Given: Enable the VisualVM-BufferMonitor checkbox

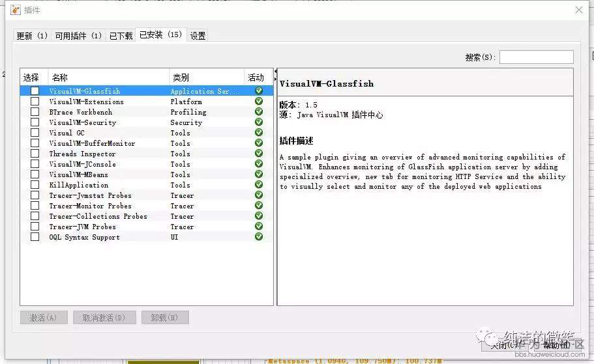Looking at the screenshot, I should 35,143.
